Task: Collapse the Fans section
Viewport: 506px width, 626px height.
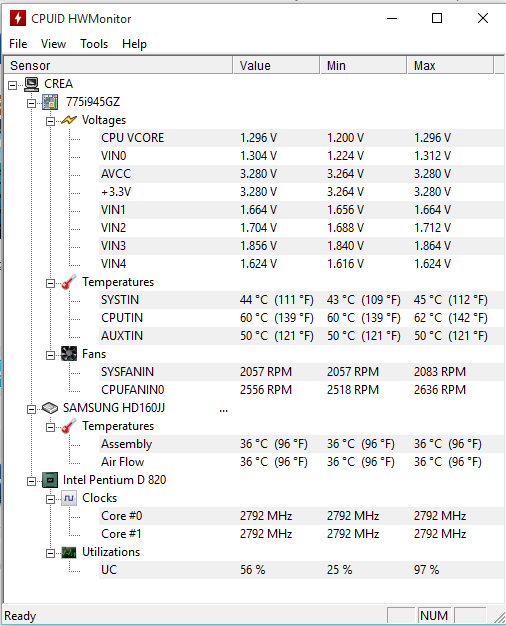Action: coord(50,355)
